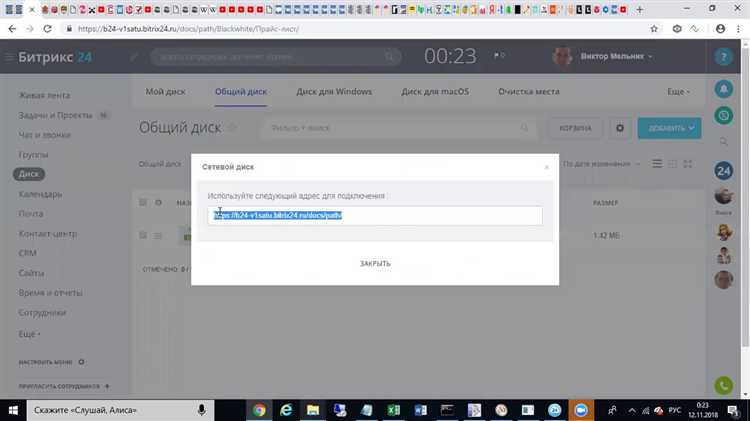Screen dimensions: 750x421
Task: Open Календарь in sidebar
Action: [40, 194]
